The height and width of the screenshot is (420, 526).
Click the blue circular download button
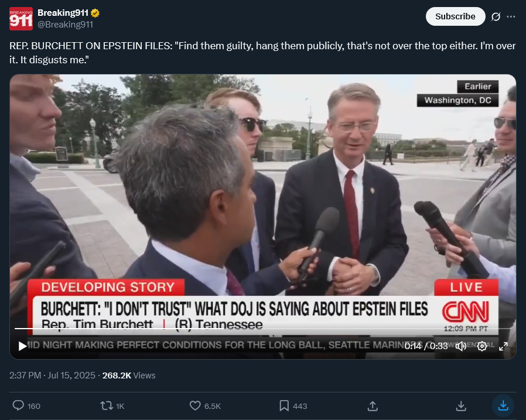[503, 406]
